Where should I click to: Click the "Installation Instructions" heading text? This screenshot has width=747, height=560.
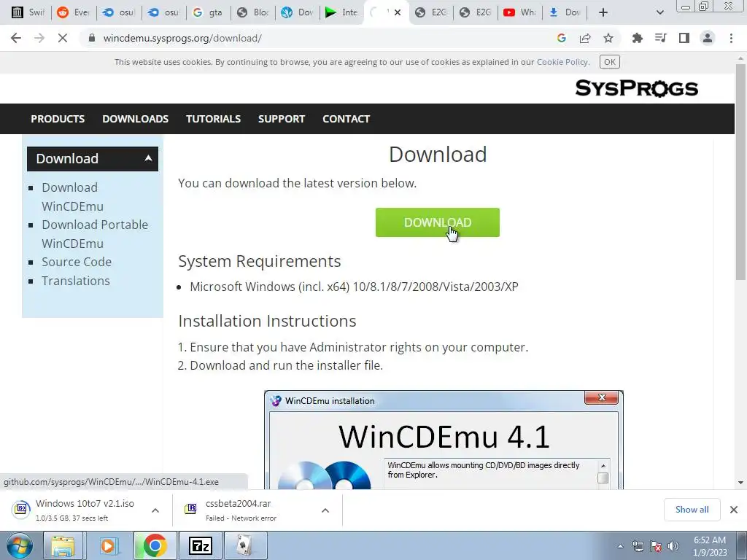tap(267, 321)
